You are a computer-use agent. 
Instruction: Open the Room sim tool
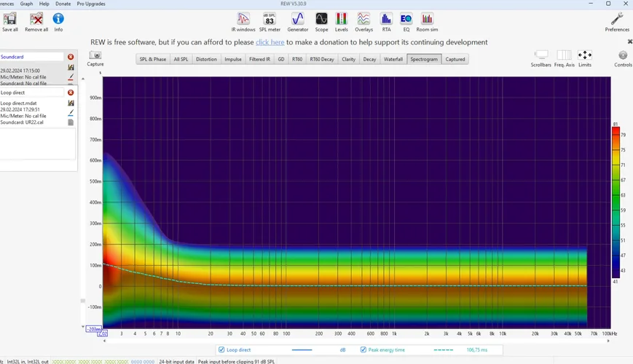tap(427, 19)
